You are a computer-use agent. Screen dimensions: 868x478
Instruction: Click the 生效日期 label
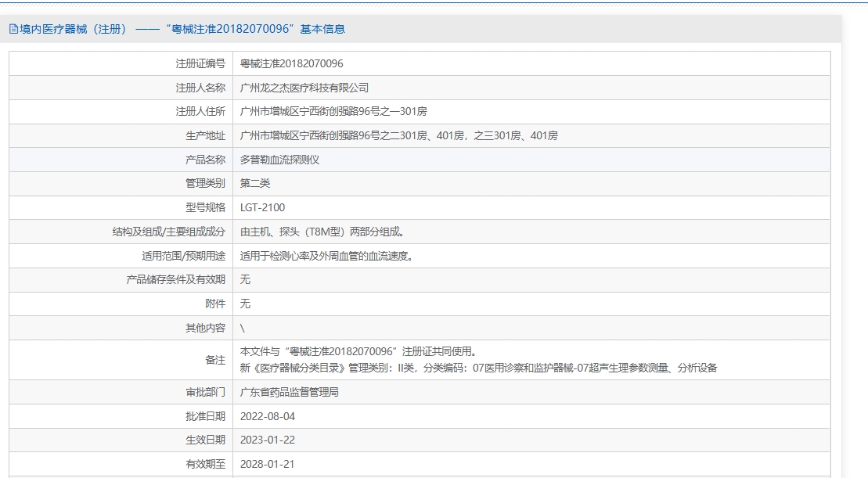click(x=205, y=440)
